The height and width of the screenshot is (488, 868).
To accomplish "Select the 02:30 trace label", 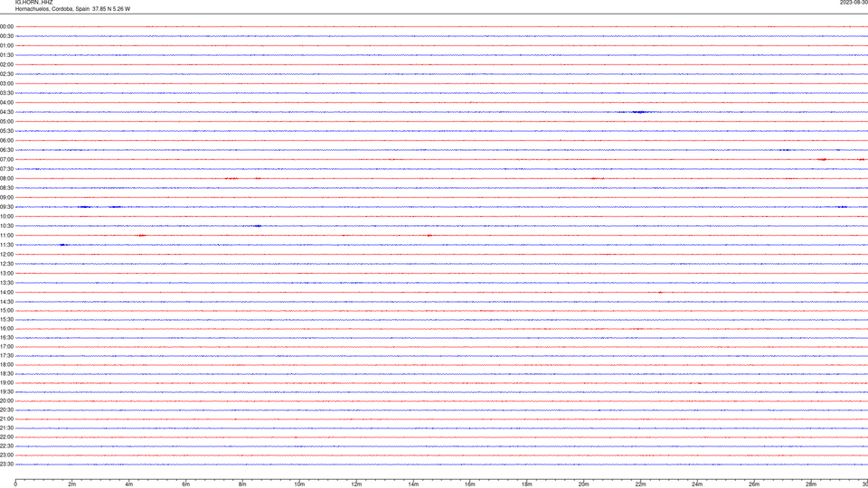I will click(x=6, y=74).
